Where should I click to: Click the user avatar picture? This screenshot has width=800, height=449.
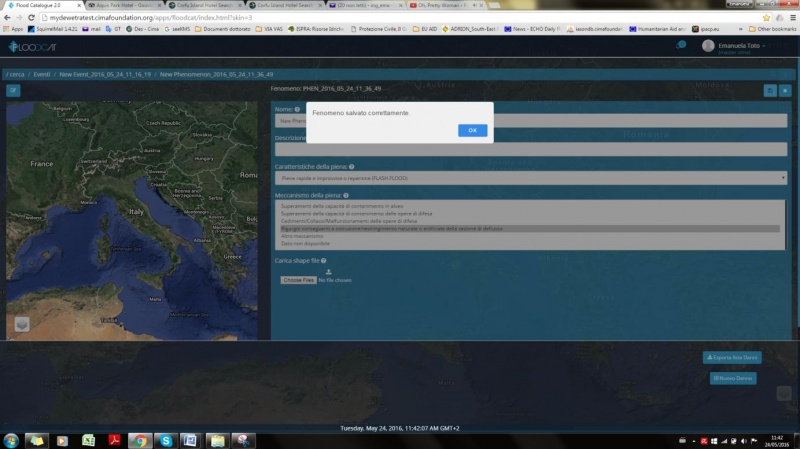pyautogui.click(x=708, y=46)
